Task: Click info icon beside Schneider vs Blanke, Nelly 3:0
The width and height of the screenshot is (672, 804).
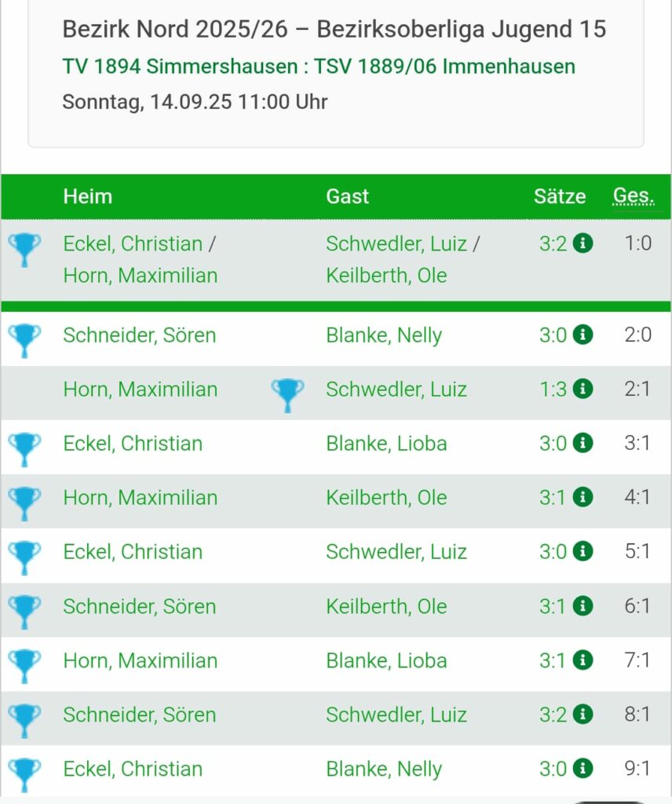Action: [583, 334]
